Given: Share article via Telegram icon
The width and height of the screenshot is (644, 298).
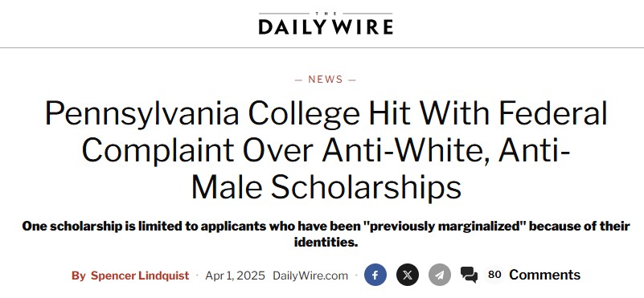Looking at the screenshot, I should pyautogui.click(x=440, y=275).
